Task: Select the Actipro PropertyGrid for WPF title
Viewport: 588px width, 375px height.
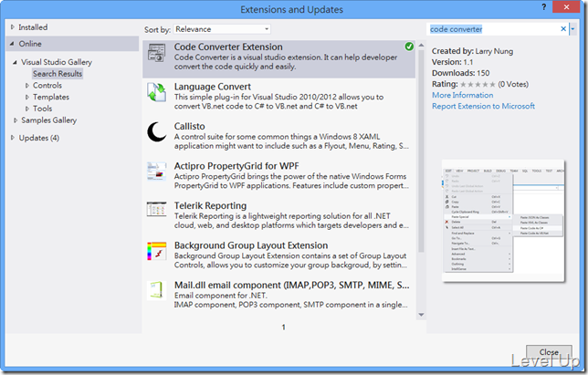Action: 236,166
